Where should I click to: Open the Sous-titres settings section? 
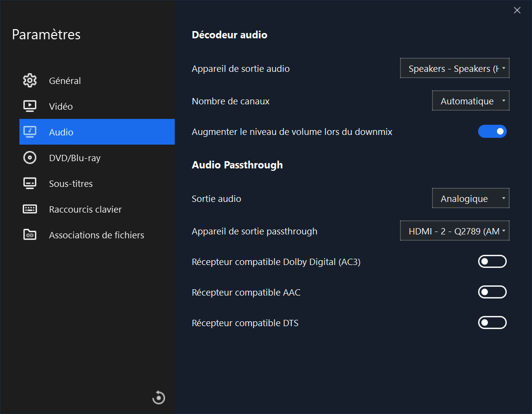[71, 183]
